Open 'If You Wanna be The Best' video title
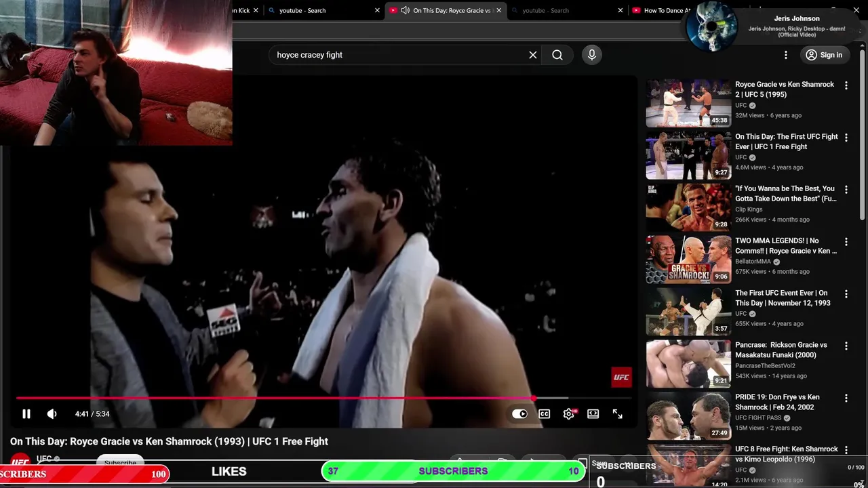The height and width of the screenshot is (488, 868). [785, 194]
